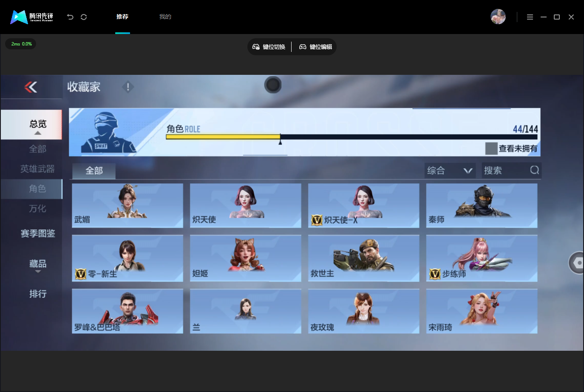Open the user avatar profile
Image resolution: width=584 pixels, height=392 pixels.
[x=498, y=17]
